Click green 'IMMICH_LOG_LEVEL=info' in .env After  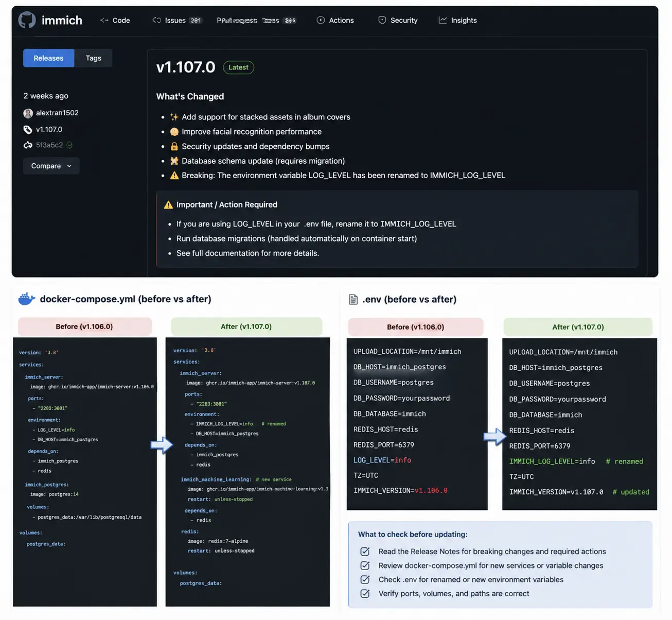552,461
